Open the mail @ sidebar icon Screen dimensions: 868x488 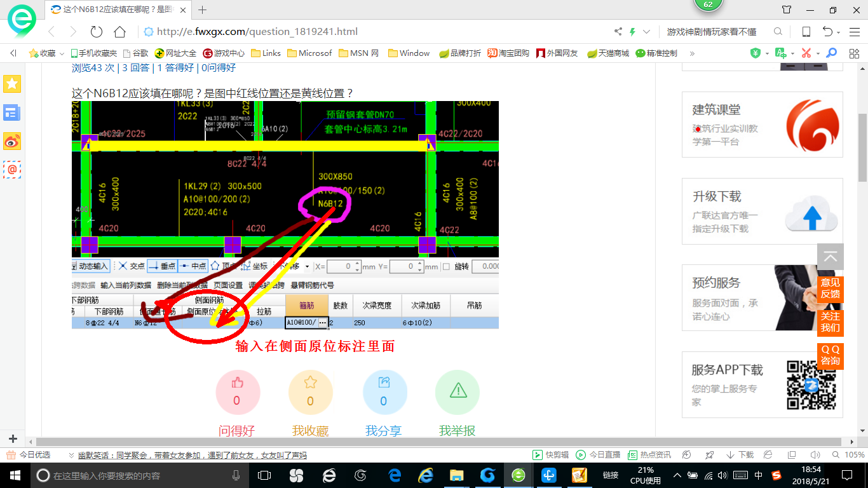(x=12, y=170)
